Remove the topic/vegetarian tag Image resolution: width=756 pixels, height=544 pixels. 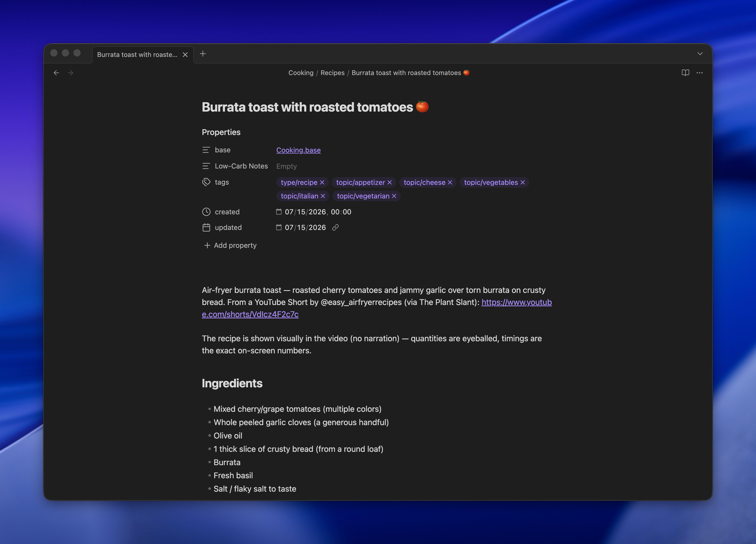(394, 196)
